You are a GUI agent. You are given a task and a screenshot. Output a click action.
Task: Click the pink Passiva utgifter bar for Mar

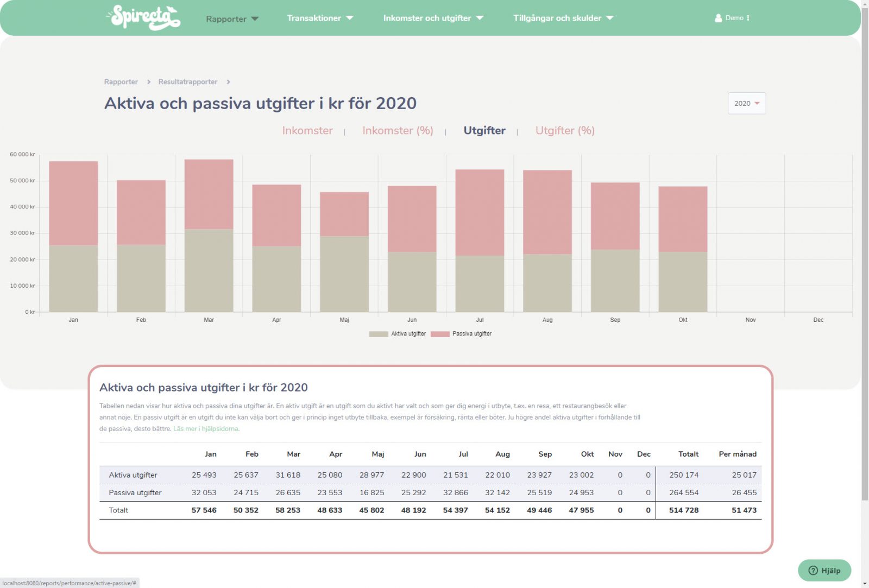pos(209,194)
